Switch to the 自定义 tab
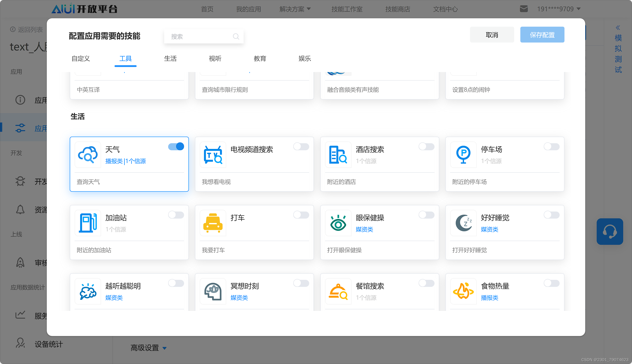Image resolution: width=632 pixels, height=364 pixels. point(80,59)
